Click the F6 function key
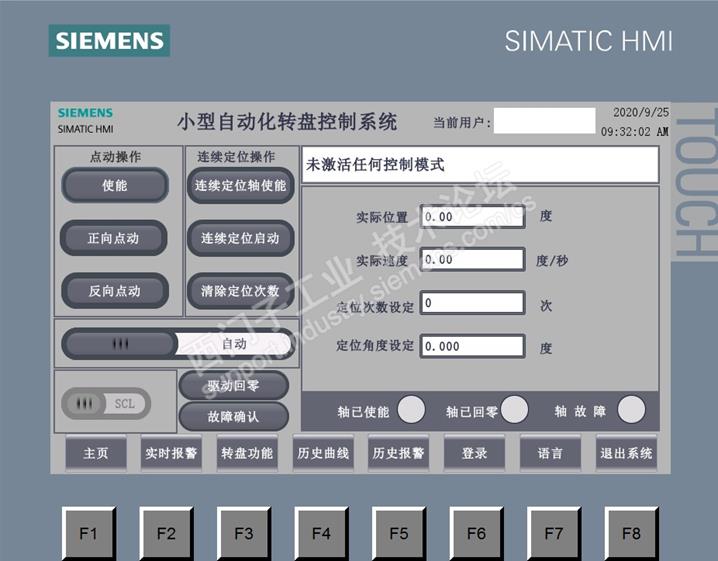Screen dimensions: 718x561 pos(476,534)
